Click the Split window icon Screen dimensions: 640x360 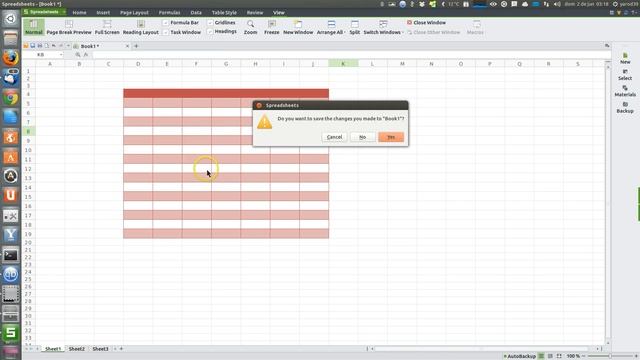354,27
